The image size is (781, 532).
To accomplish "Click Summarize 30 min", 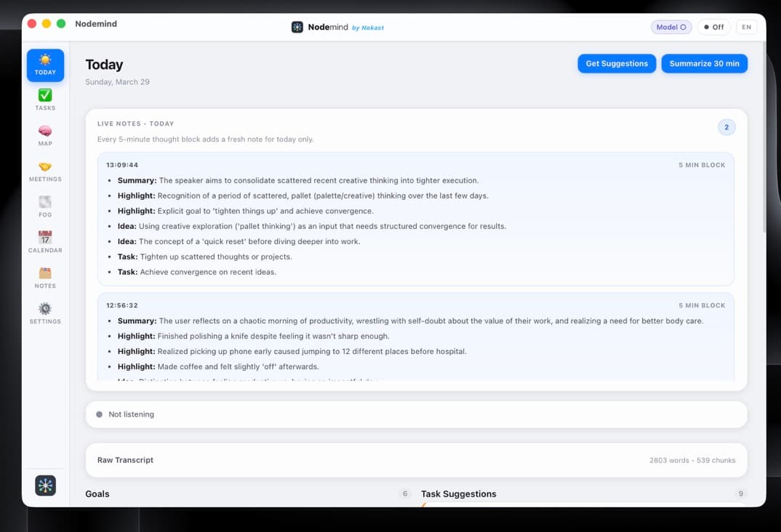I will pyautogui.click(x=704, y=63).
